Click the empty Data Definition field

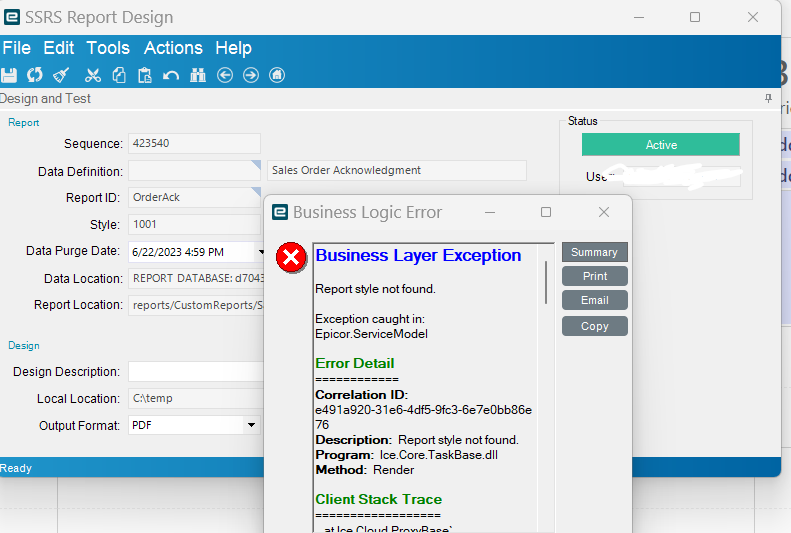tap(194, 170)
